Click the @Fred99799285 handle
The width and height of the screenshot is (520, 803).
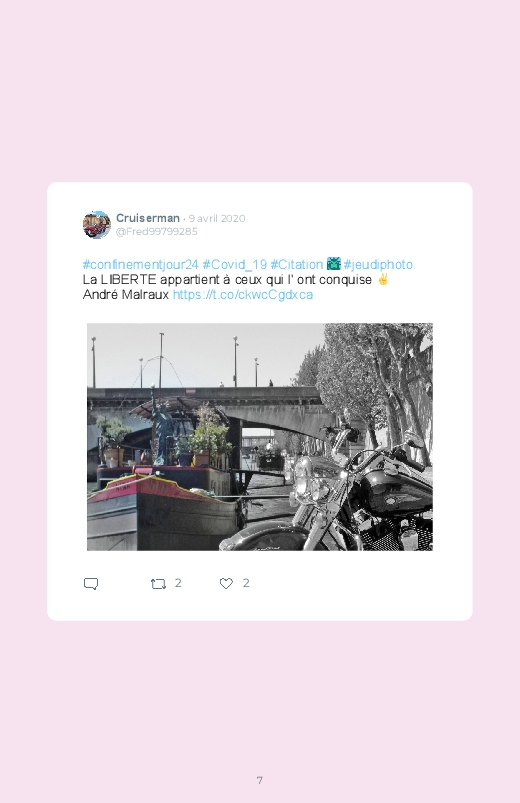tap(157, 231)
